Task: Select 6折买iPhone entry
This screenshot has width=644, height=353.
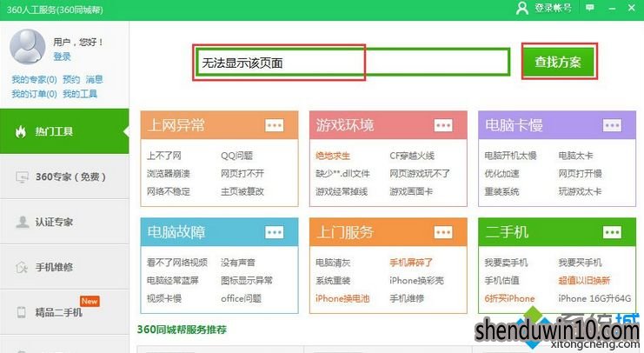Action: pyautogui.click(x=509, y=298)
